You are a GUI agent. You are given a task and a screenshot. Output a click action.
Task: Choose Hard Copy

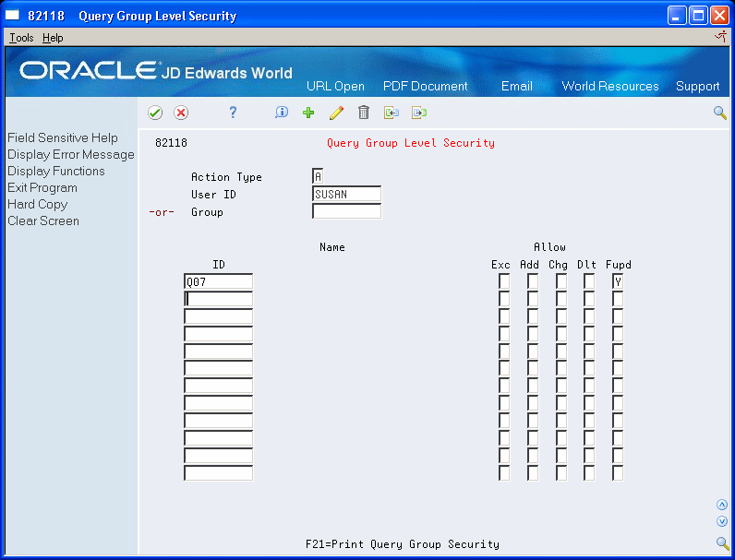[38, 204]
